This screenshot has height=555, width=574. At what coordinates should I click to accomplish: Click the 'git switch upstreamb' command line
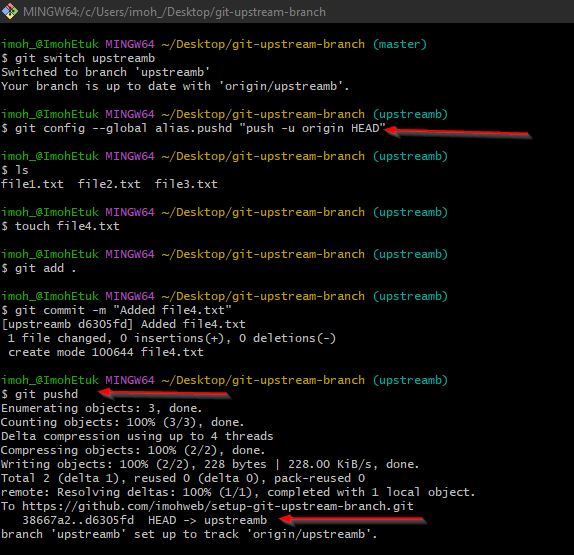point(78,58)
